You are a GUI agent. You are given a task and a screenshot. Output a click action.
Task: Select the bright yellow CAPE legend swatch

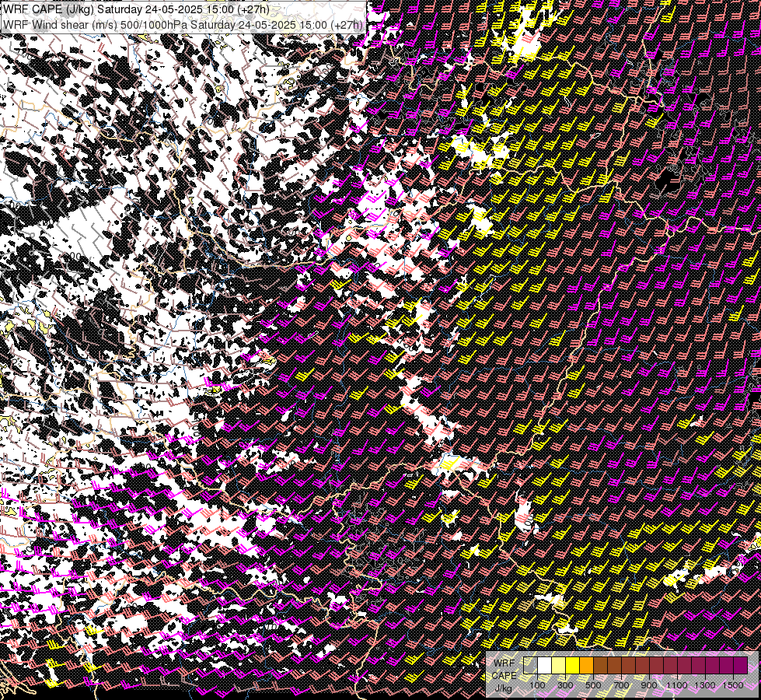(573, 665)
